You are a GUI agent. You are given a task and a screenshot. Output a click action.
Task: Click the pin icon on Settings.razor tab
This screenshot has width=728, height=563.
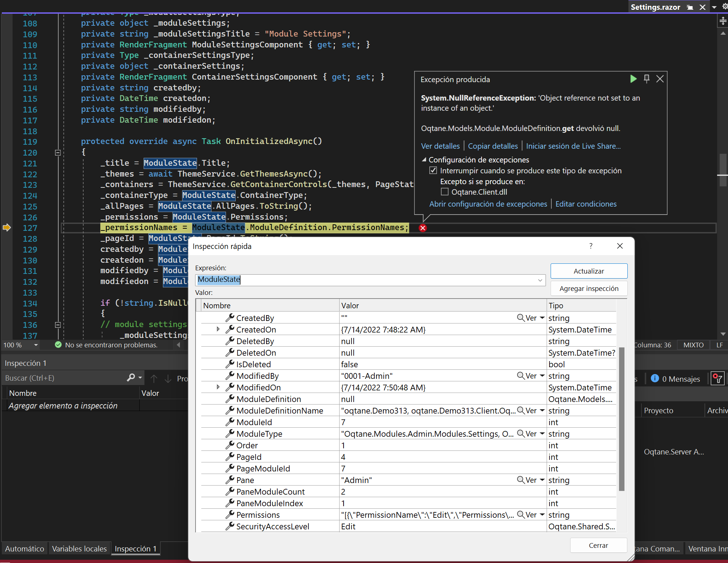[690, 7]
